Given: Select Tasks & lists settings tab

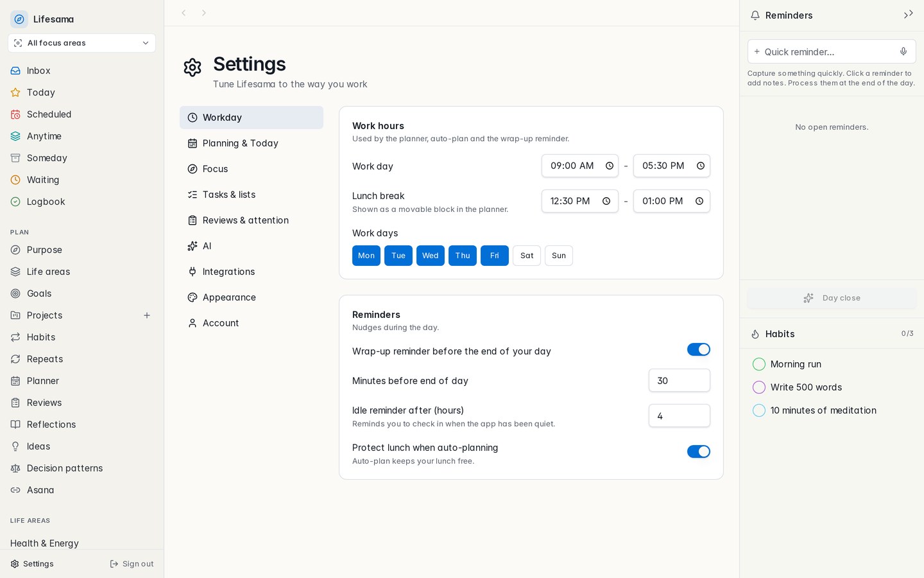Looking at the screenshot, I should click(x=252, y=195).
